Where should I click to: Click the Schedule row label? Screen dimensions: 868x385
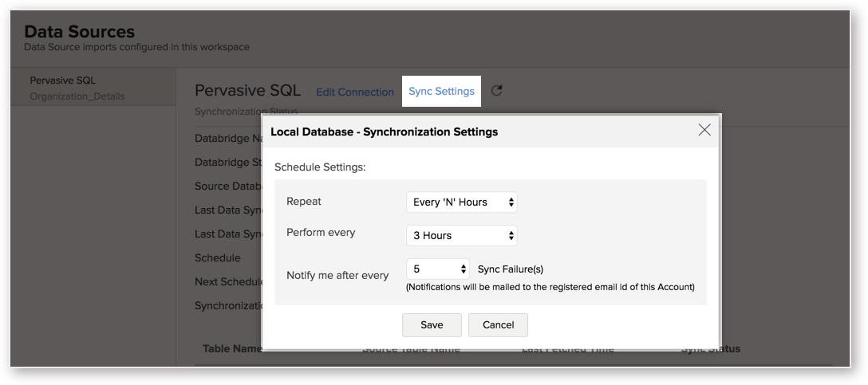[x=218, y=258]
